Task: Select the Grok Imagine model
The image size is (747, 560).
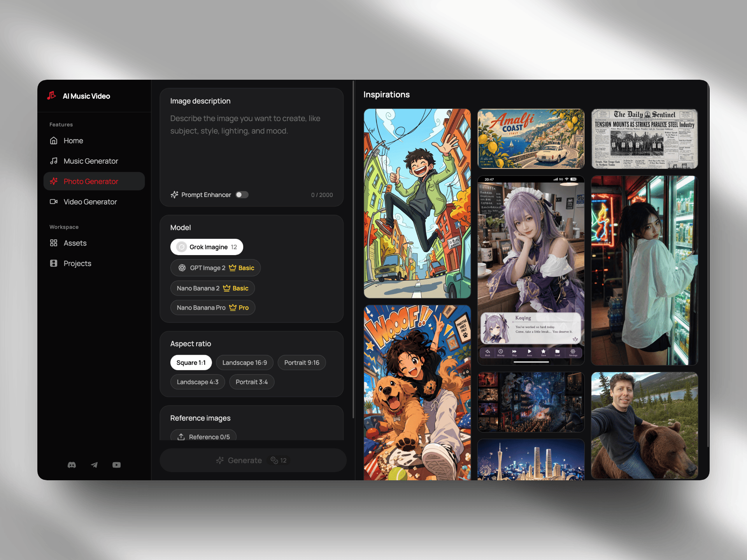Action: (207, 247)
